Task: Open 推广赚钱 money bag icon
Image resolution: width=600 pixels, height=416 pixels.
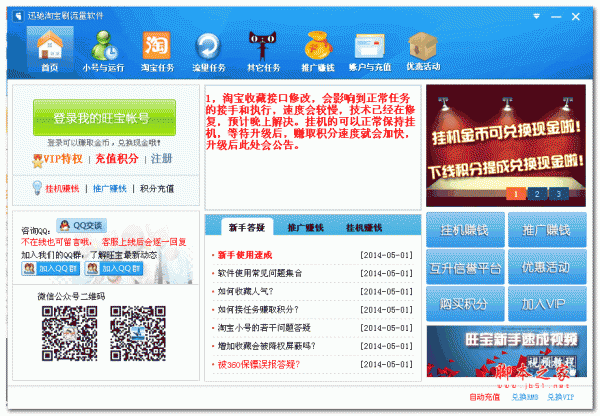Action: click(x=318, y=52)
